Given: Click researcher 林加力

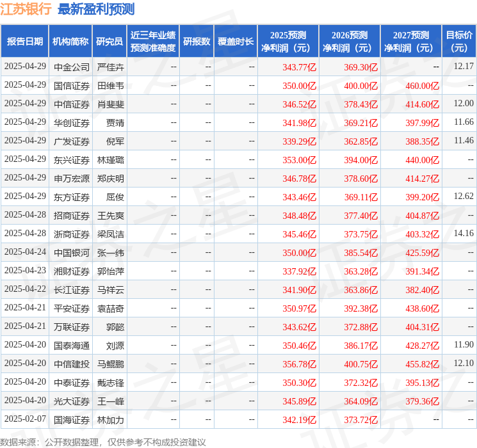Looking at the screenshot, I should [x=111, y=420].
